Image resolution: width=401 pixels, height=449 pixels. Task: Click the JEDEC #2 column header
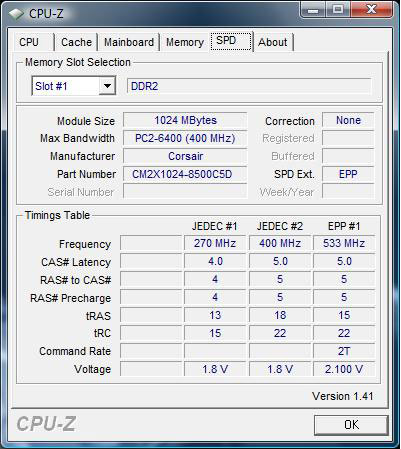coord(280,226)
